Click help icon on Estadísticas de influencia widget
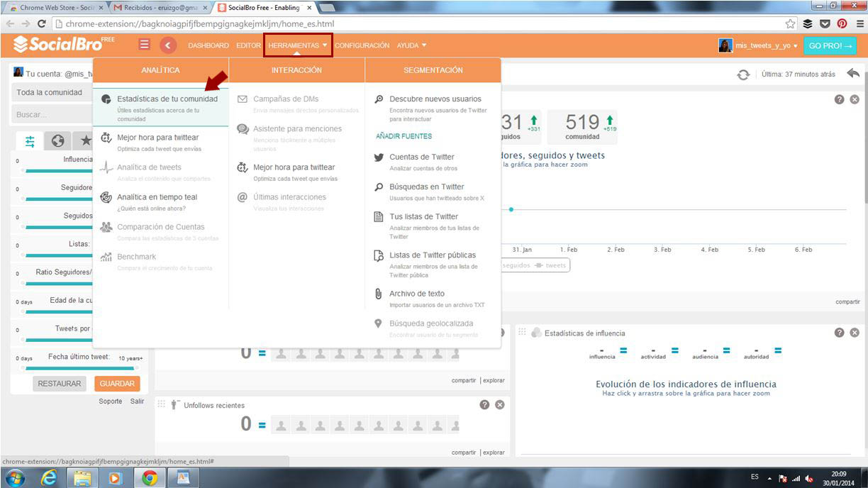 tap(839, 333)
